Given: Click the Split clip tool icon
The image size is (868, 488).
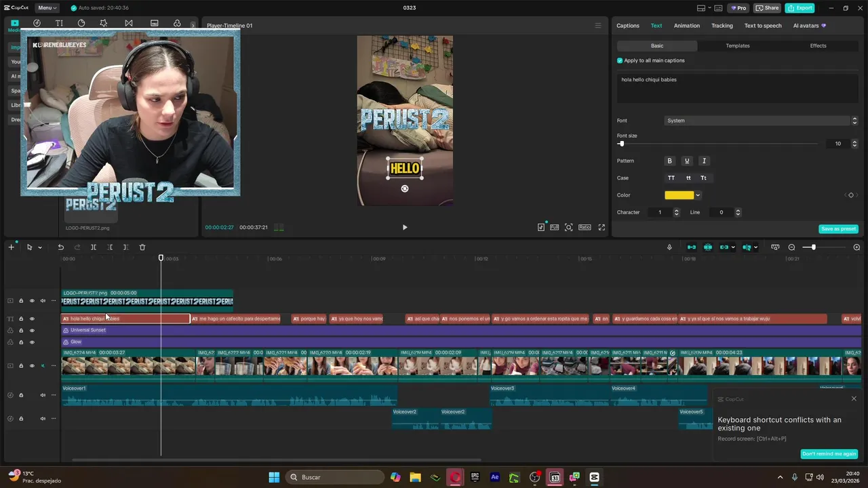Looking at the screenshot, I should [94, 247].
